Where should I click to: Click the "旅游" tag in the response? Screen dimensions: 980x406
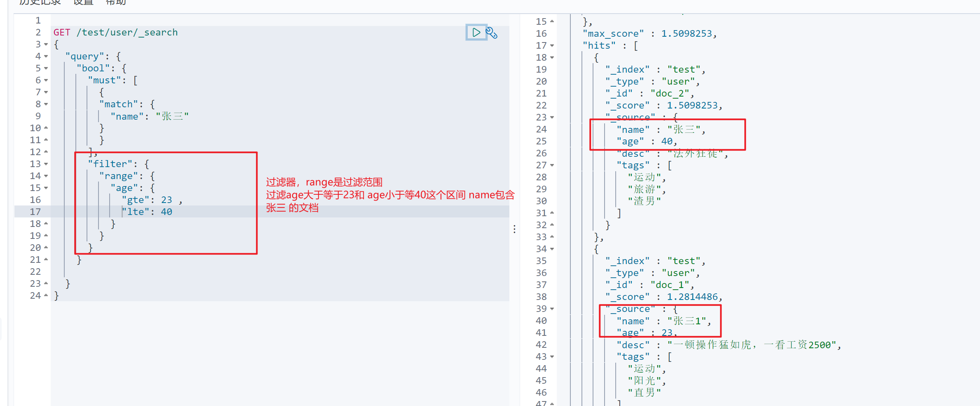[x=647, y=189]
